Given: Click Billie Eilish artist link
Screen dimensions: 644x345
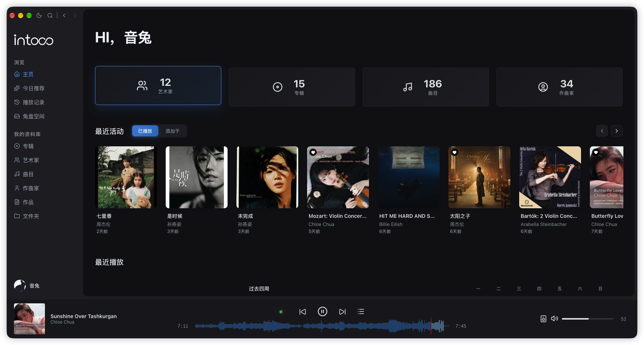Looking at the screenshot, I should pos(391,224).
